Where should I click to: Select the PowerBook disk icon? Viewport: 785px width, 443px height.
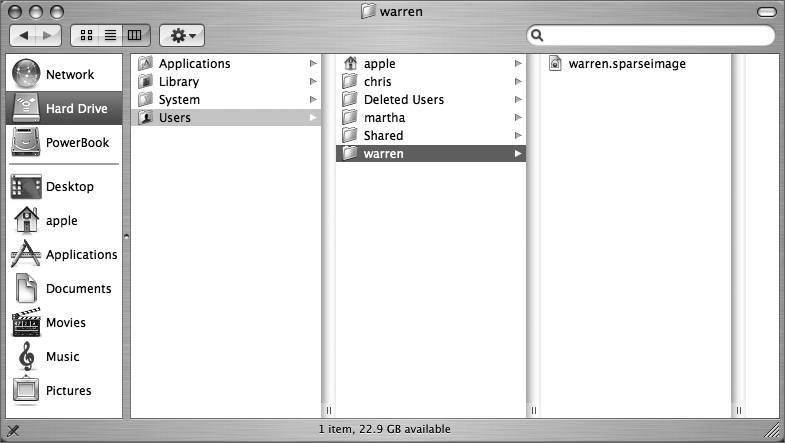pyautogui.click(x=26, y=142)
